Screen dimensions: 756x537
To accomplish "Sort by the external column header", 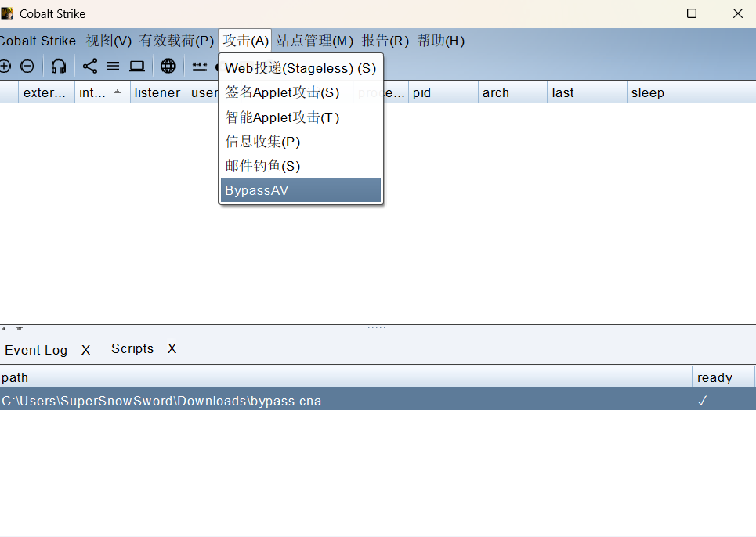I will (x=46, y=92).
